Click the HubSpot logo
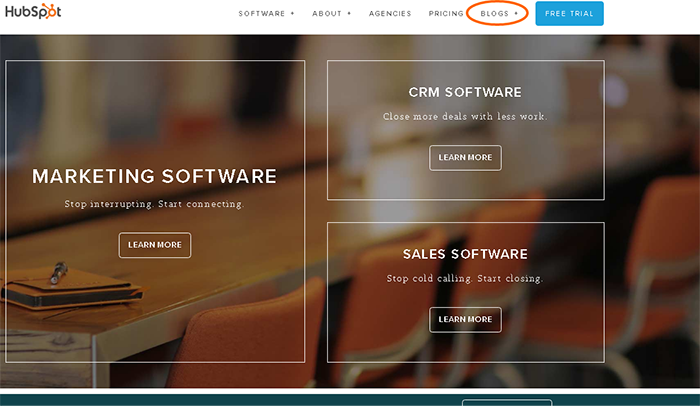Image resolution: width=700 pixels, height=418 pixels. pos(33,11)
